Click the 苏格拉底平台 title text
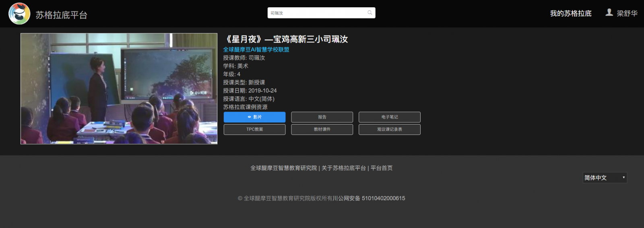The height and width of the screenshot is (228, 644). coord(61,15)
